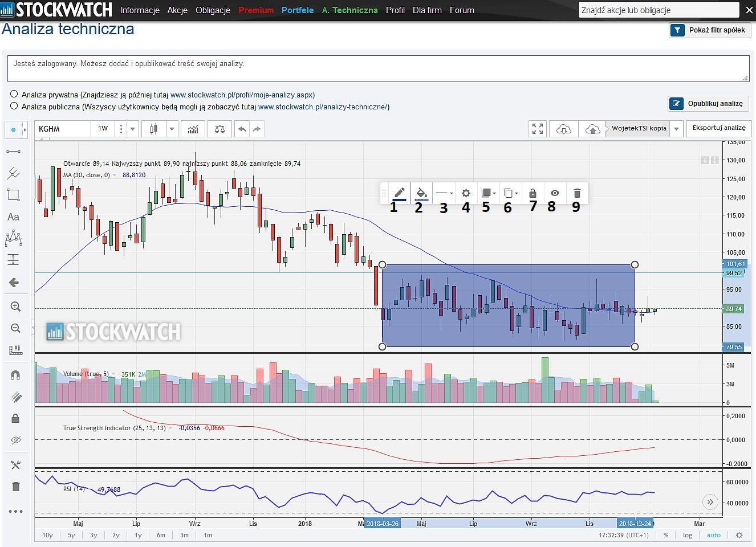
Task: Choose the pitchfork drawing tool
Action: (13, 173)
